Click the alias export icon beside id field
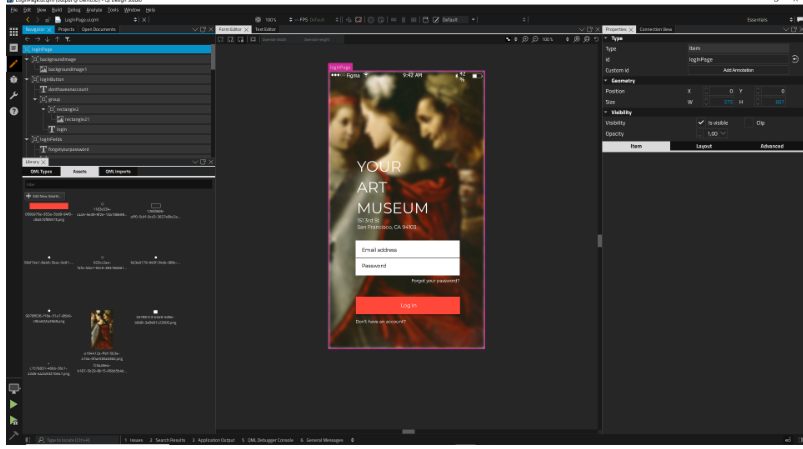The width and height of the screenshot is (803, 449). [x=795, y=59]
